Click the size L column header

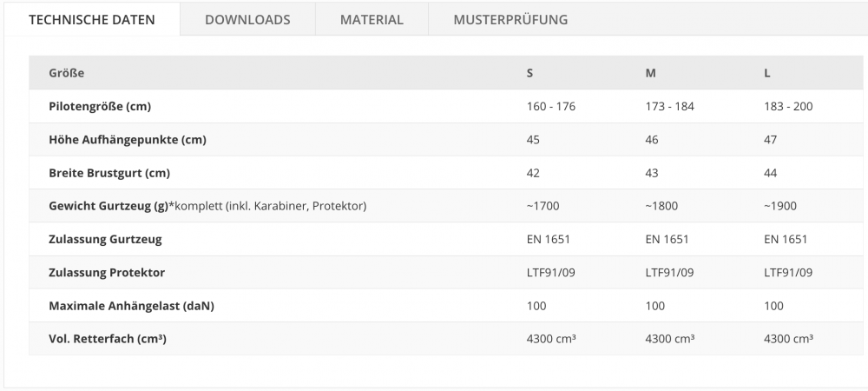767,72
